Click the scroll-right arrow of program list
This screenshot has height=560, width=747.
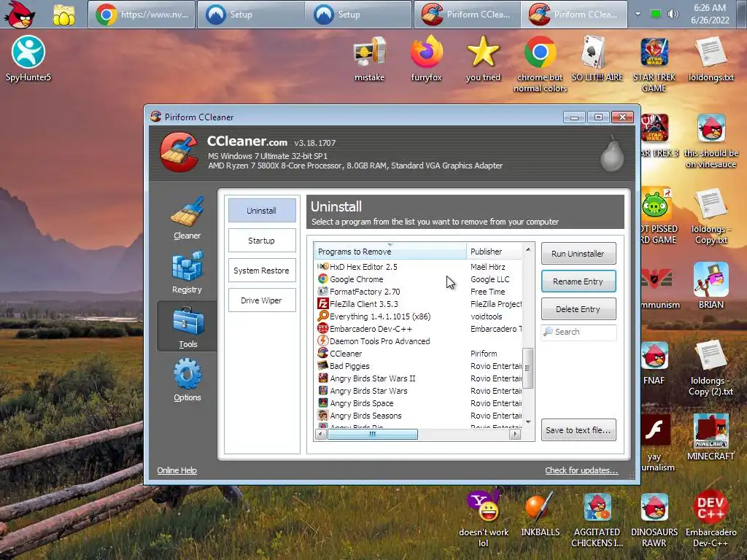[514, 434]
